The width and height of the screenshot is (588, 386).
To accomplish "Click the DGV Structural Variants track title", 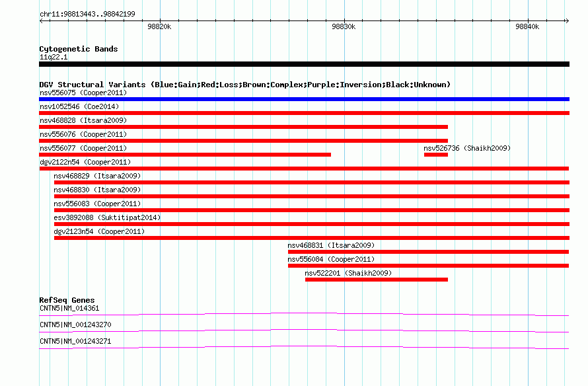I will click(x=245, y=85).
